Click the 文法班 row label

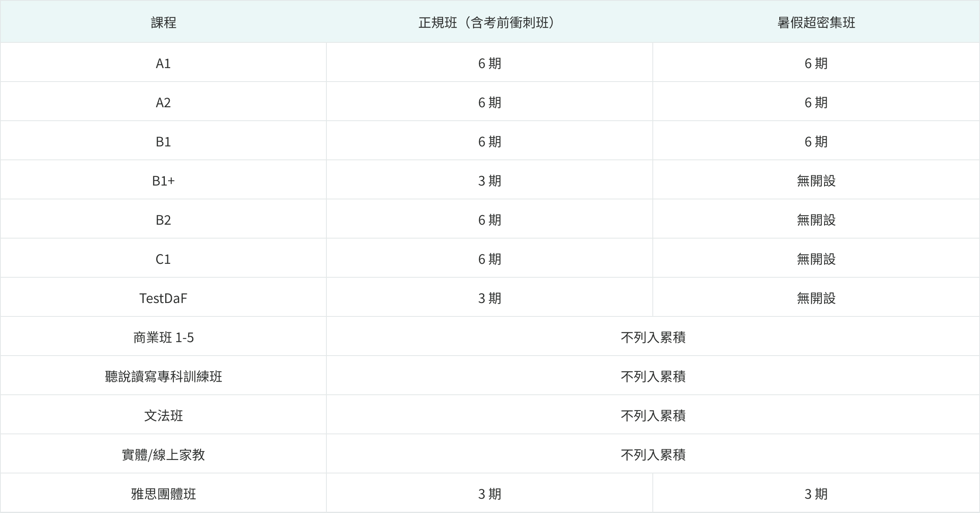point(163,416)
